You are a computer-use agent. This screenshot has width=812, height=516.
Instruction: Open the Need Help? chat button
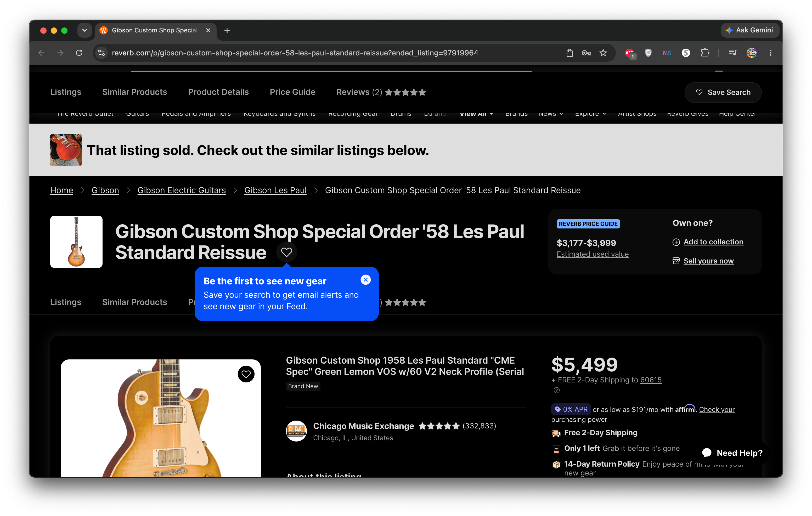(732, 453)
